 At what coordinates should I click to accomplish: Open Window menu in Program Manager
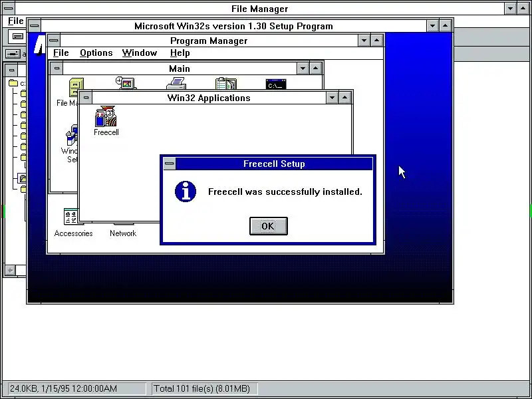point(140,53)
